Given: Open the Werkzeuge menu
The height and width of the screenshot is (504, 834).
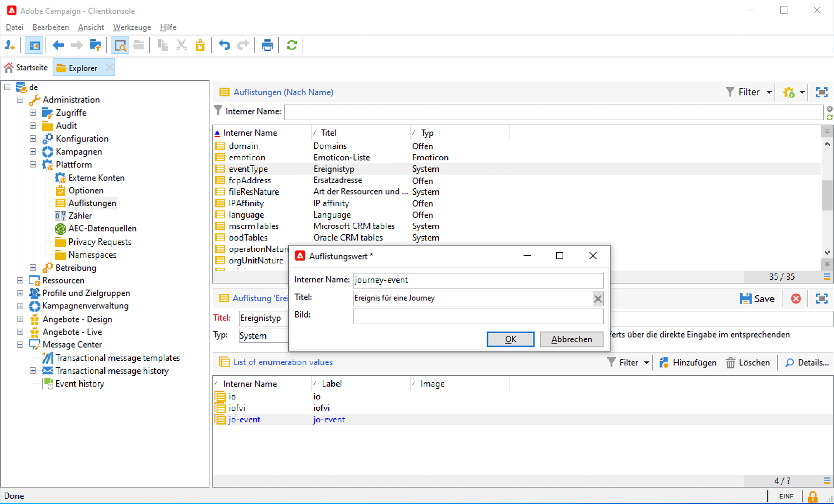Looking at the screenshot, I should [132, 27].
